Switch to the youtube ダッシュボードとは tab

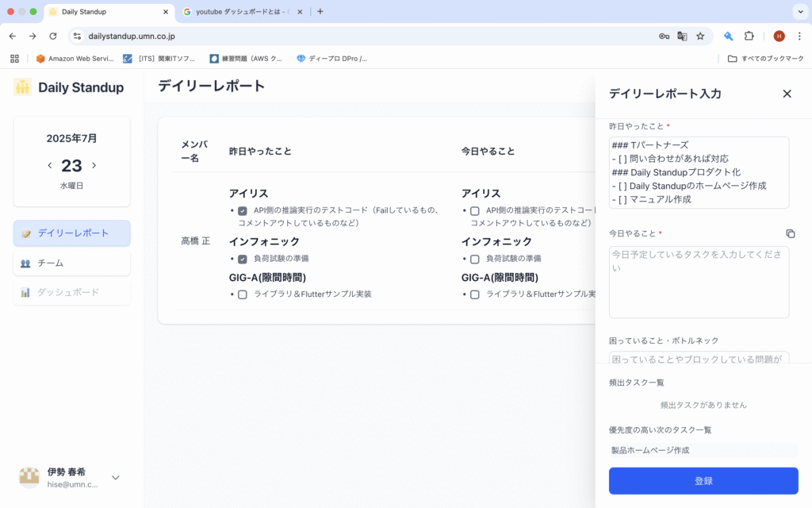(x=243, y=11)
